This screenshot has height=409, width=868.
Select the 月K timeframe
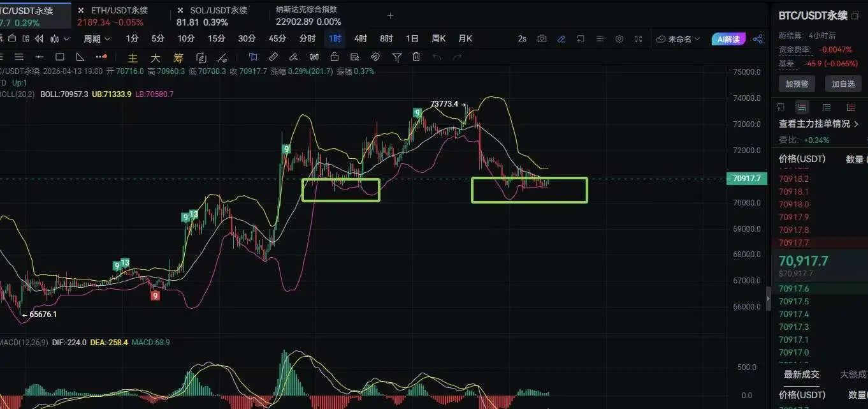coord(465,39)
